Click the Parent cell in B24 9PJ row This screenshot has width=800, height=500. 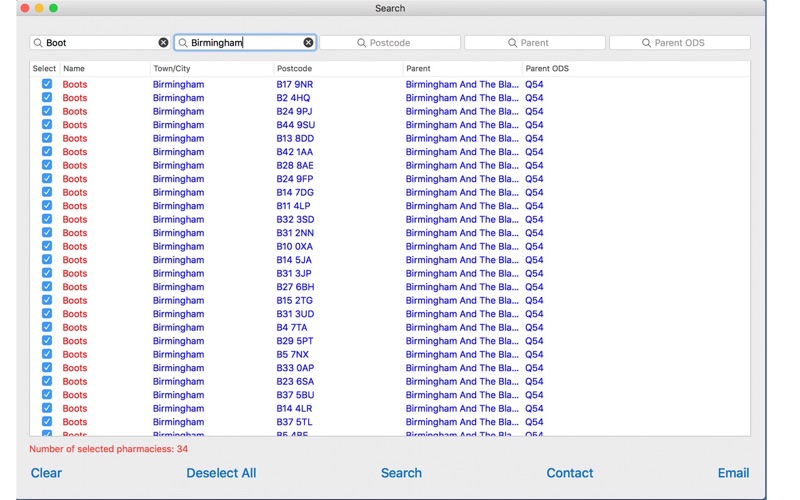point(462,111)
